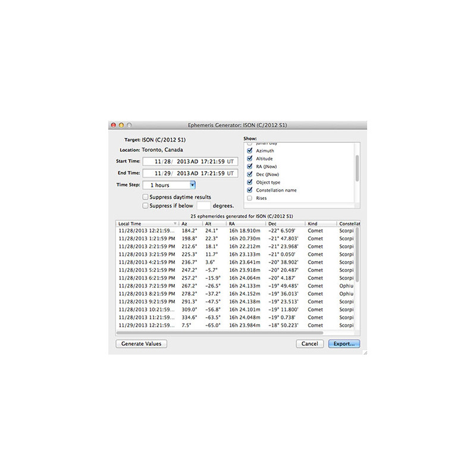Minimize the Ephemeris Generator window
476x476 pixels.
click(121, 126)
